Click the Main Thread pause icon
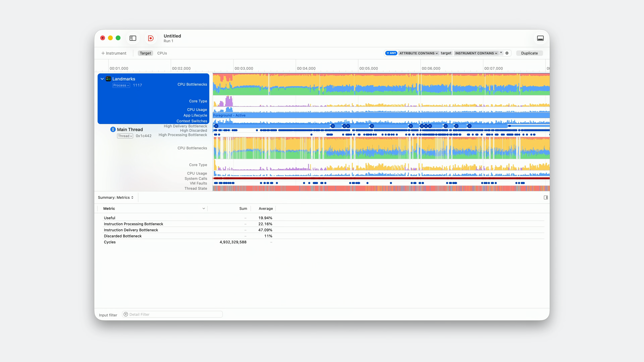 coord(113,129)
